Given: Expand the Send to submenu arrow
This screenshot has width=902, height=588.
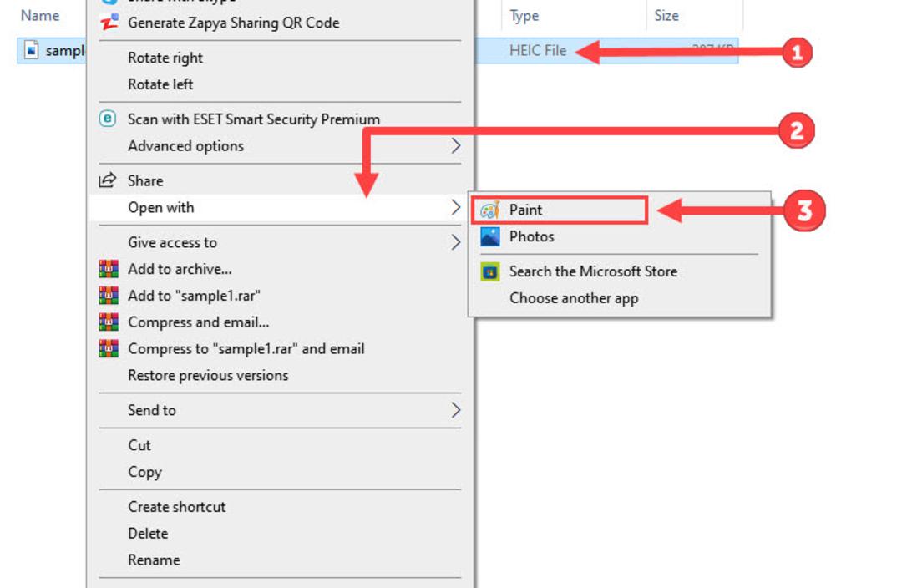Looking at the screenshot, I should click(456, 410).
